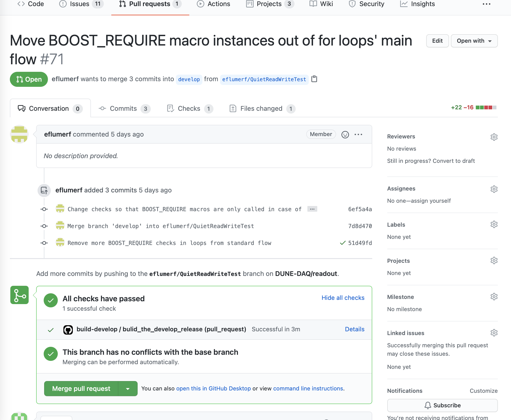The height and width of the screenshot is (420, 511).
Task: Open merge method dropdown arrow
Action: pyautogui.click(x=128, y=389)
